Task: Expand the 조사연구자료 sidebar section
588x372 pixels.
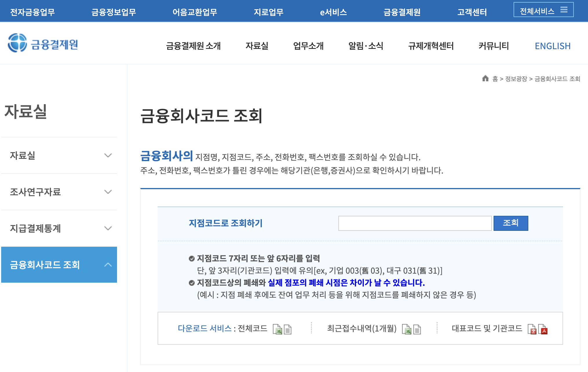Action: (108, 192)
